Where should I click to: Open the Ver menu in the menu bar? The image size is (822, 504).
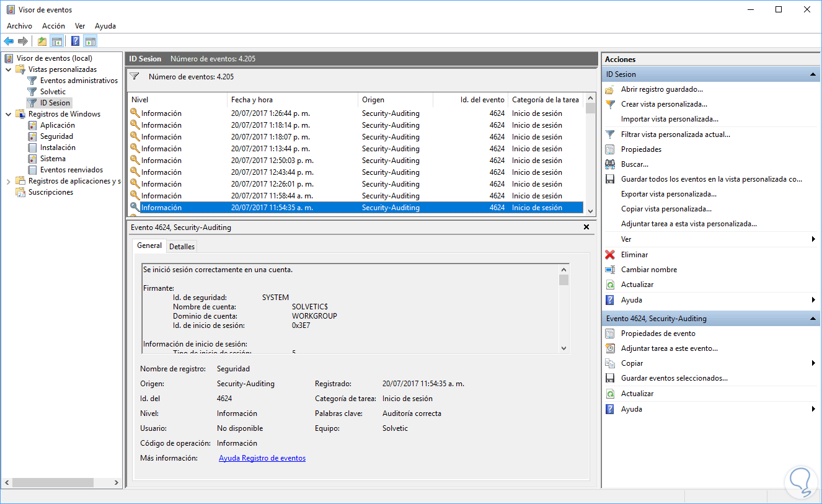pos(80,26)
